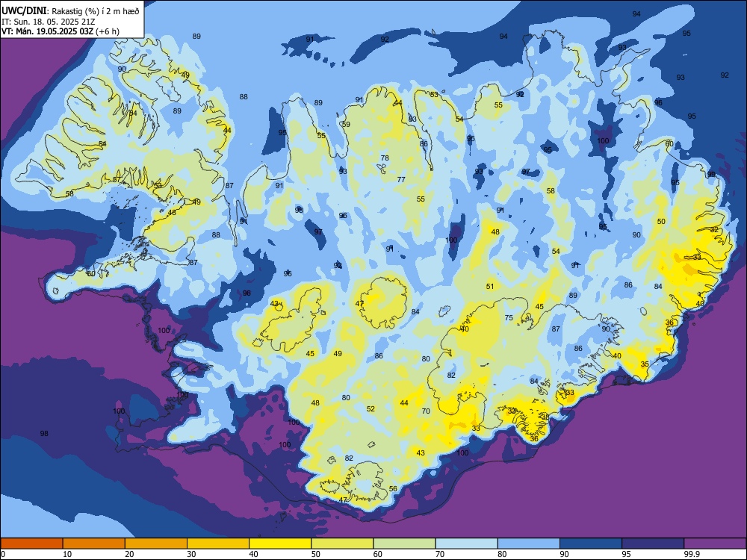Click the dark orange 0–10 legend swatch
This screenshot has width=747, height=560.
pyautogui.click(x=31, y=544)
